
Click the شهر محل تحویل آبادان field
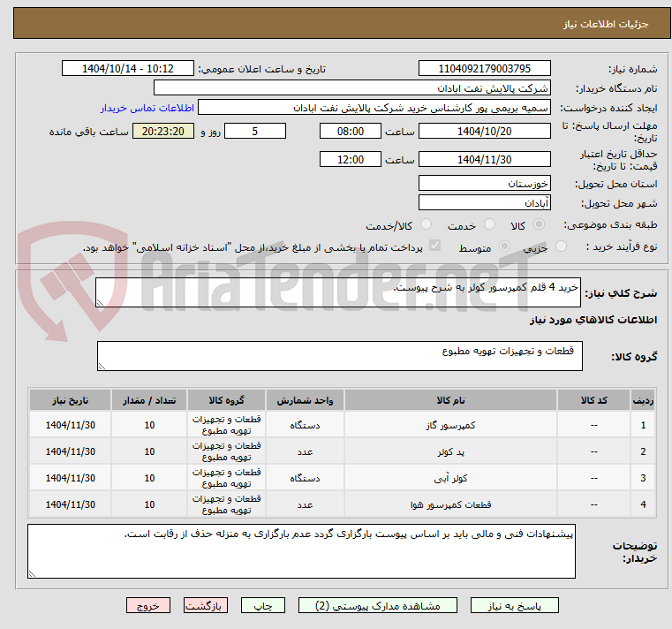pyautogui.click(x=484, y=203)
